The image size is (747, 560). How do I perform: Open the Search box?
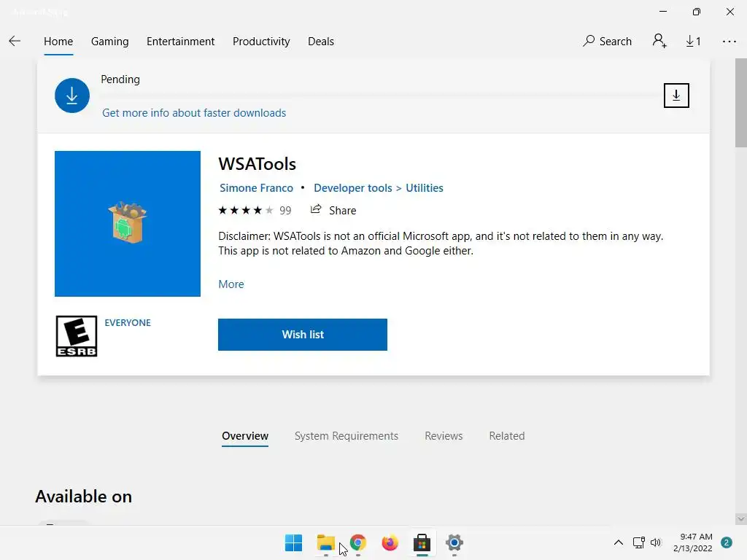[608, 41]
